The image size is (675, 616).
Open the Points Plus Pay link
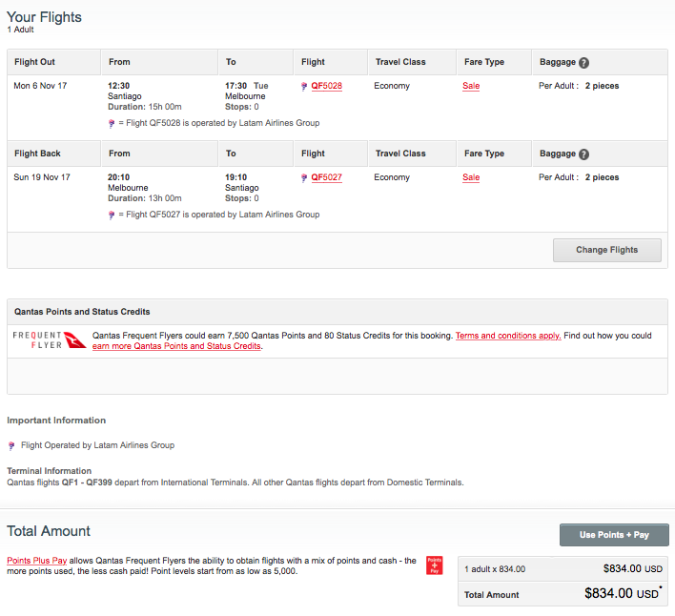click(37, 561)
